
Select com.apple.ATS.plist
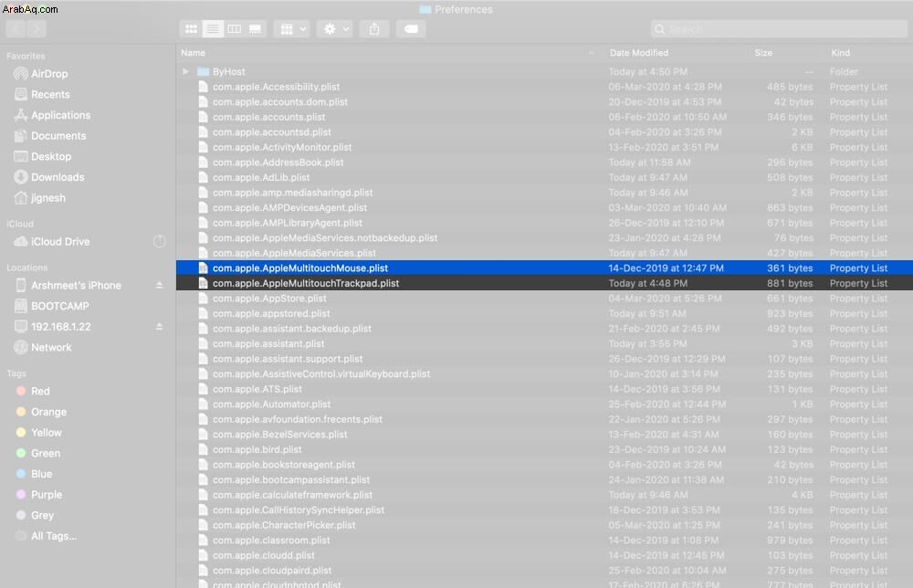pyautogui.click(x=544, y=390)
